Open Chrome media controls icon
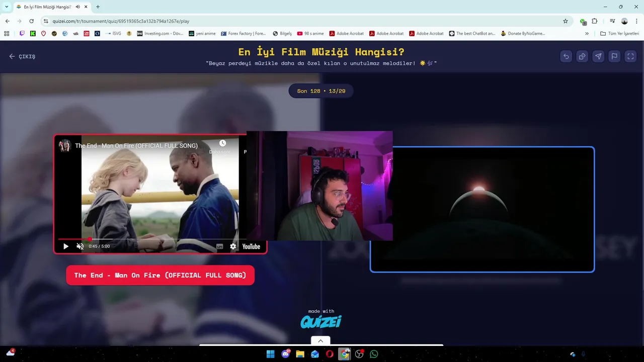 612,21
